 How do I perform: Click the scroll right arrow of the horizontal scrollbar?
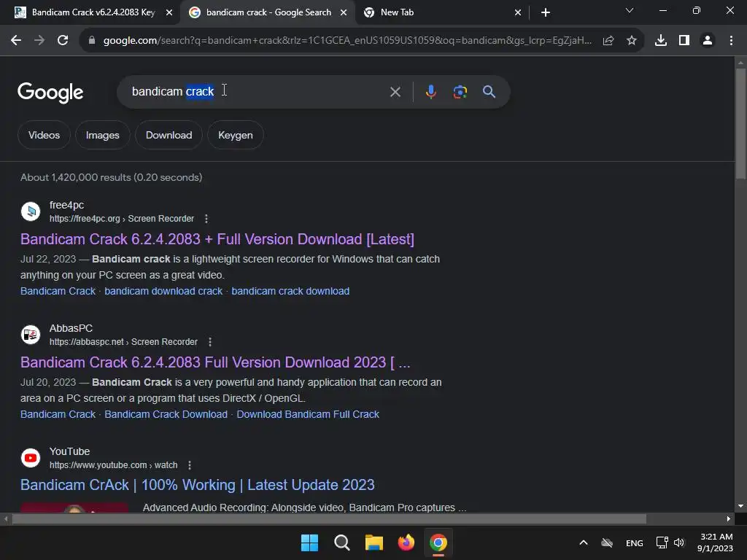[729, 519]
